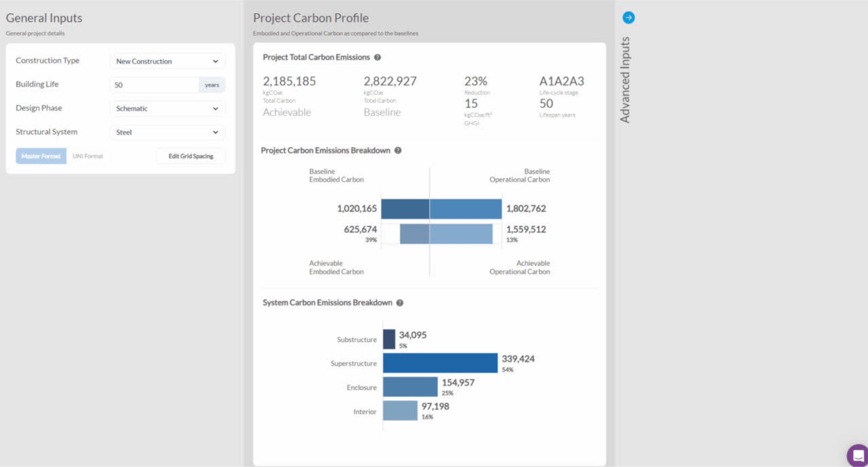The image size is (868, 467).
Task: Click the Substructure bar in chart
Action: coord(389,339)
